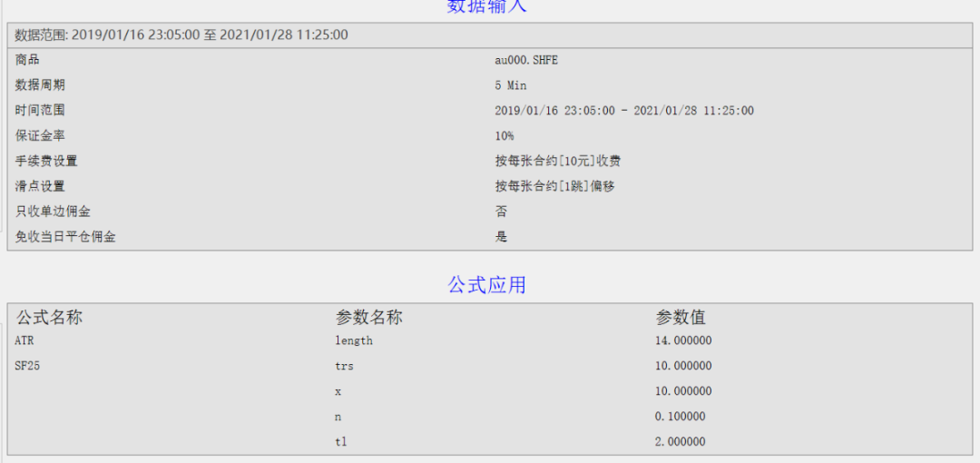Select the 数据周期 label
This screenshot has height=463, width=980.
(39, 85)
